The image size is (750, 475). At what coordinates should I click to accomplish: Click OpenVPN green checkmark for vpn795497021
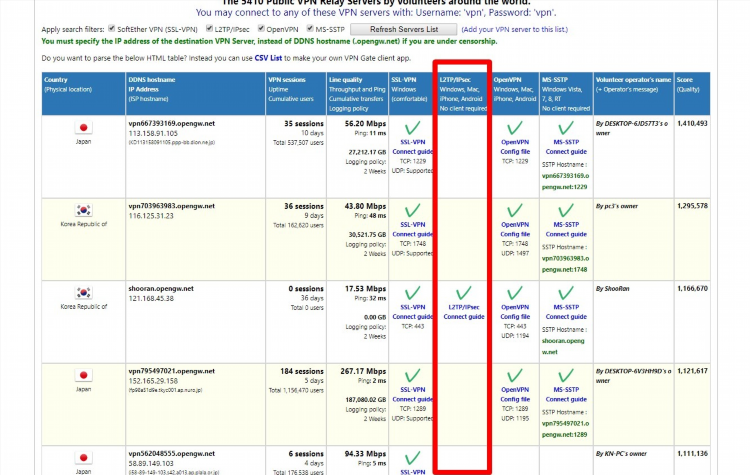click(515, 376)
